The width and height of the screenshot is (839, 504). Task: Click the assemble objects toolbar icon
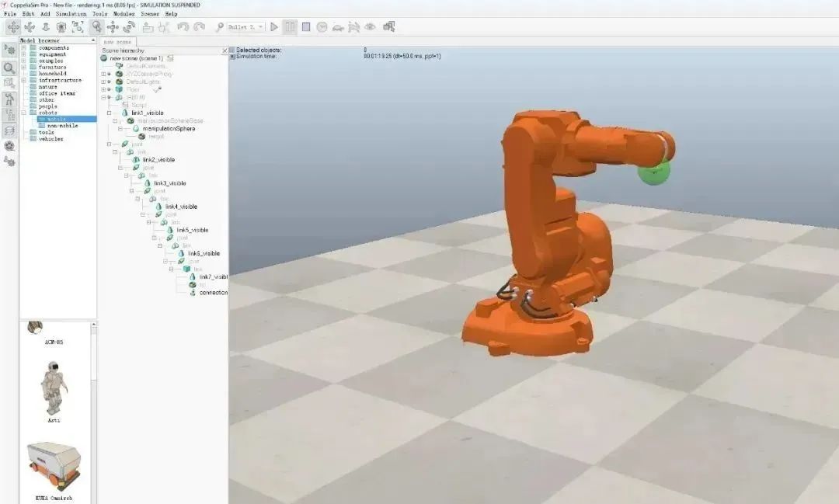tap(148, 26)
